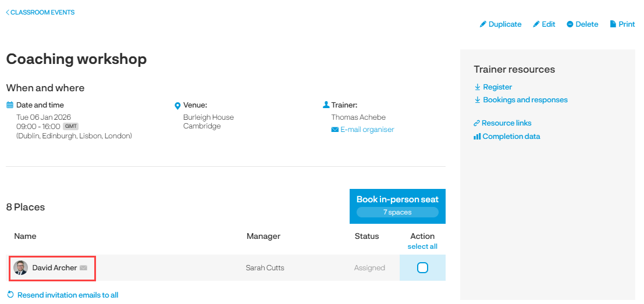The height and width of the screenshot is (304, 644).
Task: Click the Status column header
Action: click(367, 236)
